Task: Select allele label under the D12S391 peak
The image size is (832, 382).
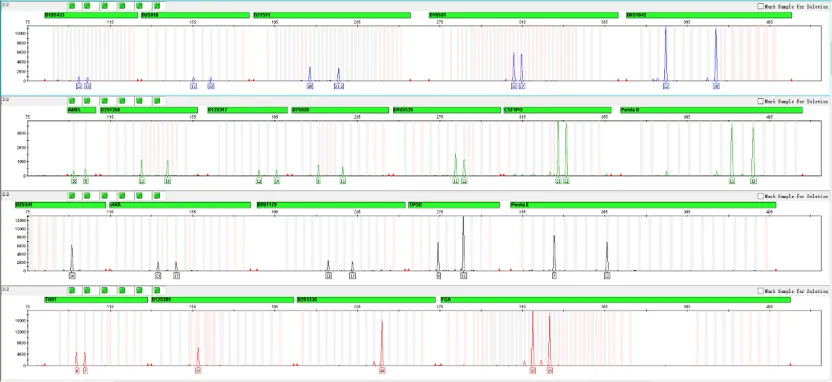Action: pyautogui.click(x=198, y=371)
